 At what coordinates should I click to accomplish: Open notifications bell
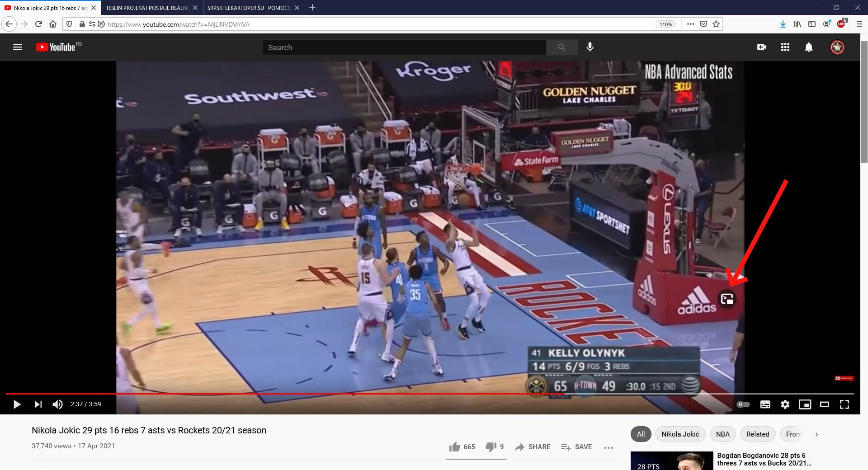(x=809, y=47)
